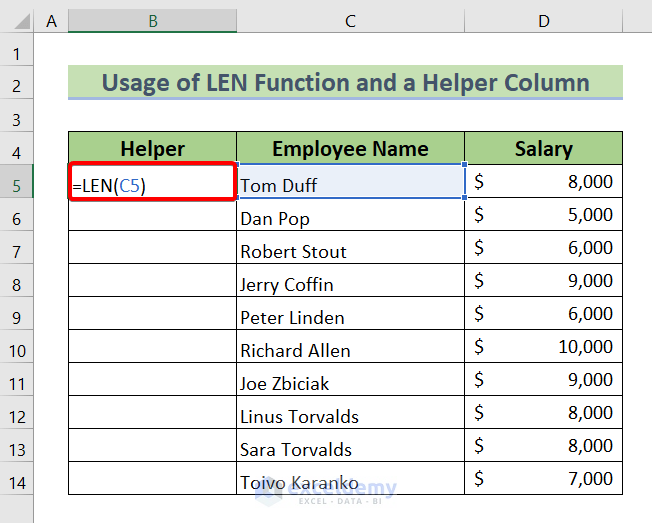Image resolution: width=652 pixels, height=523 pixels.
Task: Click the Tom Duff cell
Action: (350, 184)
